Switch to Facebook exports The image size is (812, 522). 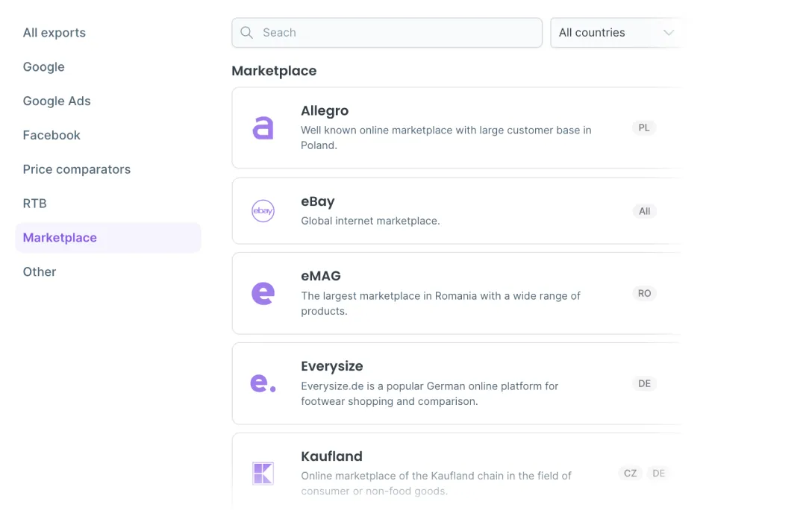(51, 135)
